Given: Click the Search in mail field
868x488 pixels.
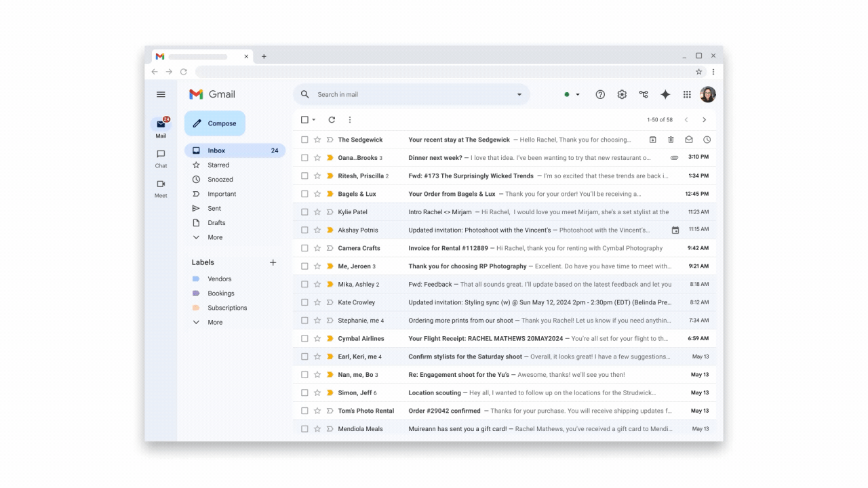Looking at the screenshot, I should click(x=412, y=95).
